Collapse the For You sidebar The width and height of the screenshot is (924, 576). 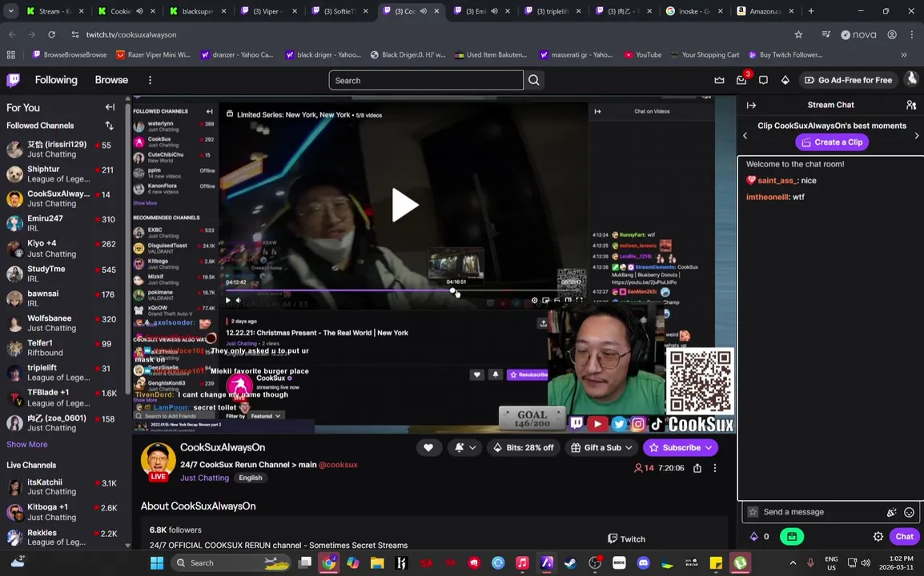click(x=110, y=107)
